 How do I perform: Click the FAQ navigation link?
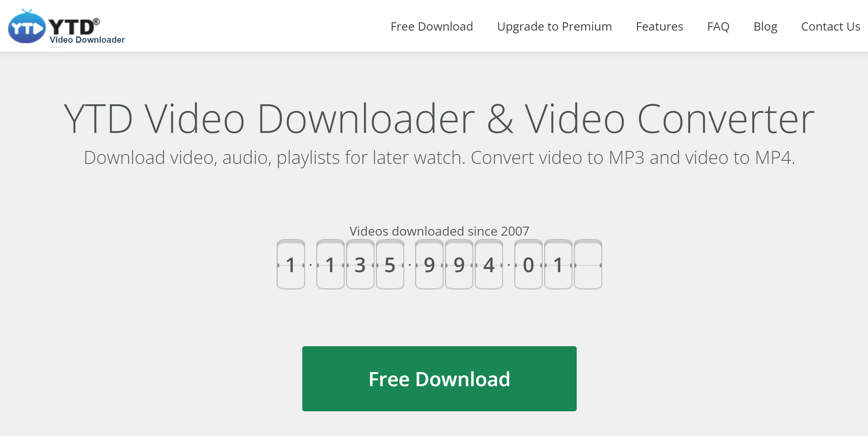tap(718, 26)
